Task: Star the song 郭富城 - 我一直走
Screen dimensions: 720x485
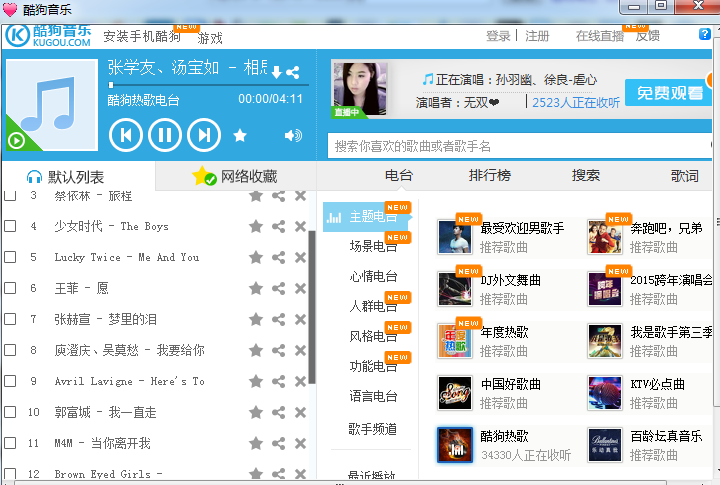Action: tap(256, 412)
